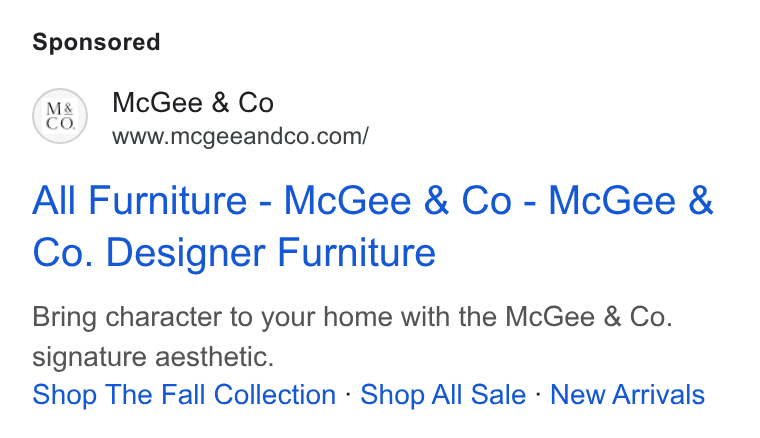Open the All Furniture - McGee & Co headline
Screen dimensions: 760x438
(x=373, y=226)
